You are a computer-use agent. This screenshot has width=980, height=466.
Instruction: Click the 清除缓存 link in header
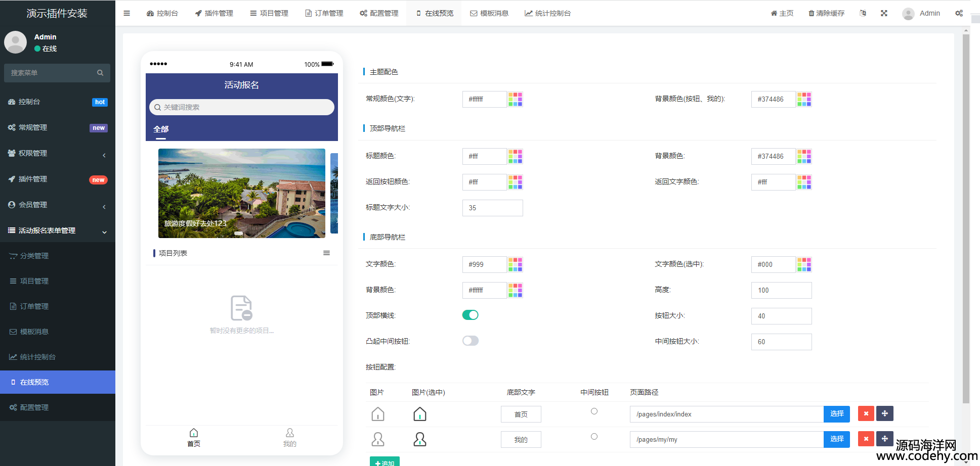(x=826, y=13)
